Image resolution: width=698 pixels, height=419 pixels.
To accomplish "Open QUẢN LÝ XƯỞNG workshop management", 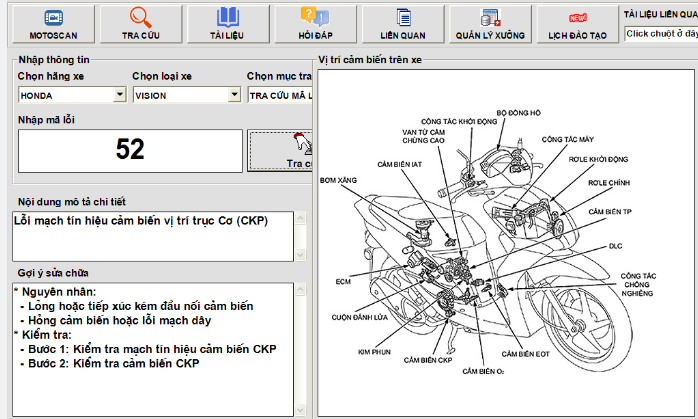I will pyautogui.click(x=490, y=24).
